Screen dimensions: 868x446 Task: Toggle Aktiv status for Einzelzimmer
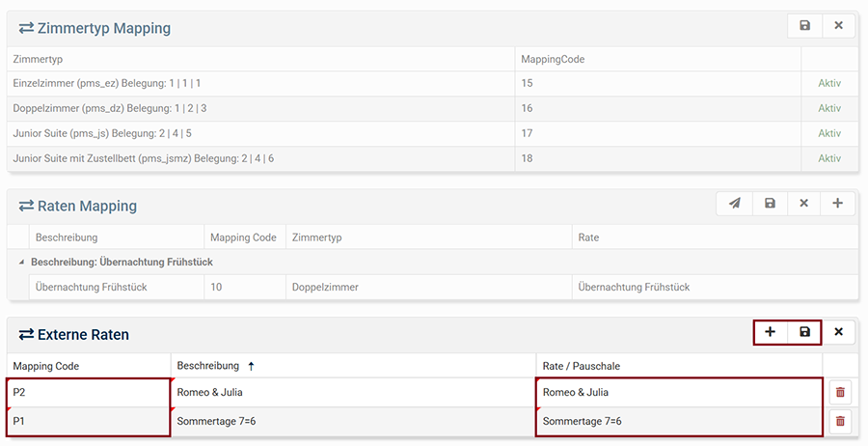click(829, 83)
